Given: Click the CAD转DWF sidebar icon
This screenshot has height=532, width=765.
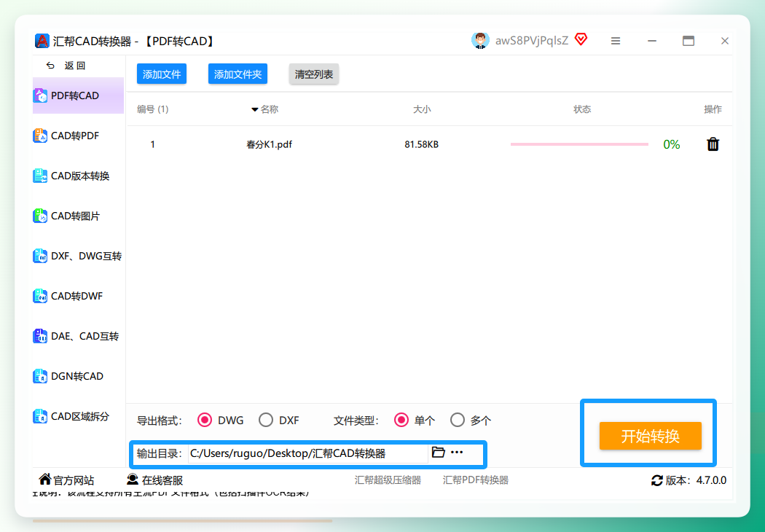Looking at the screenshot, I should point(40,296).
